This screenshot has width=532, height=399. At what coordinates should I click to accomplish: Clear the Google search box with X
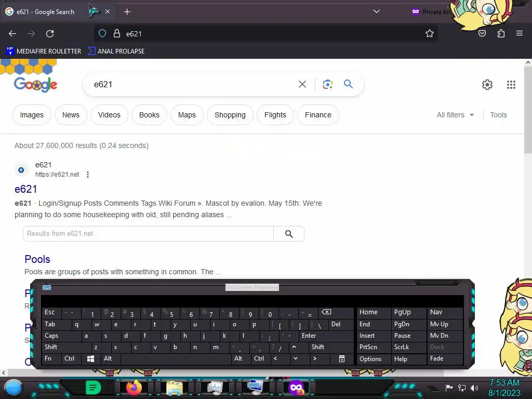click(x=302, y=84)
